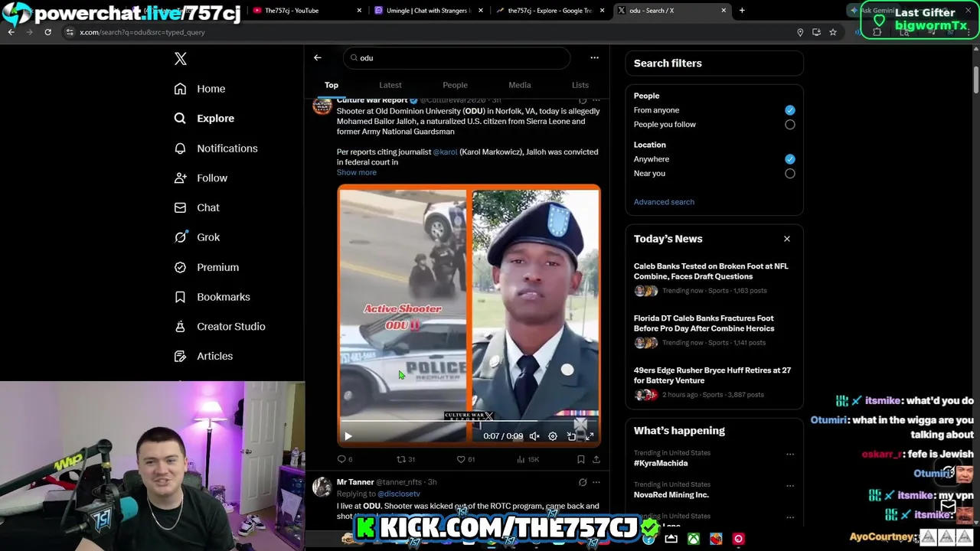Reply to Culture War Report post
Viewport: 980px width, 551px height.
(345, 459)
